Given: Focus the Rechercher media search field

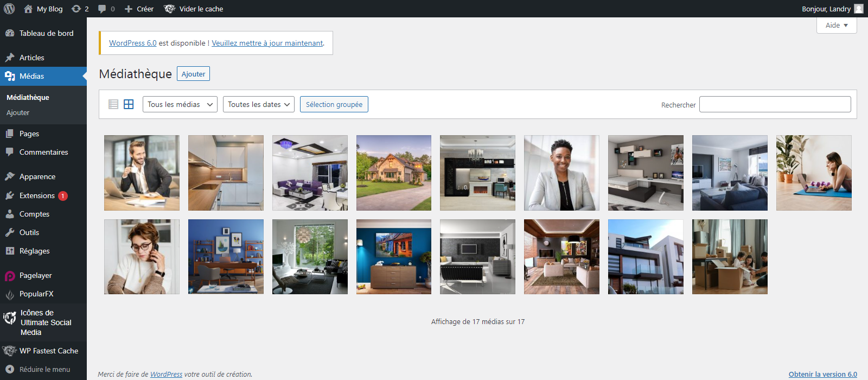Looking at the screenshot, I should click(775, 104).
